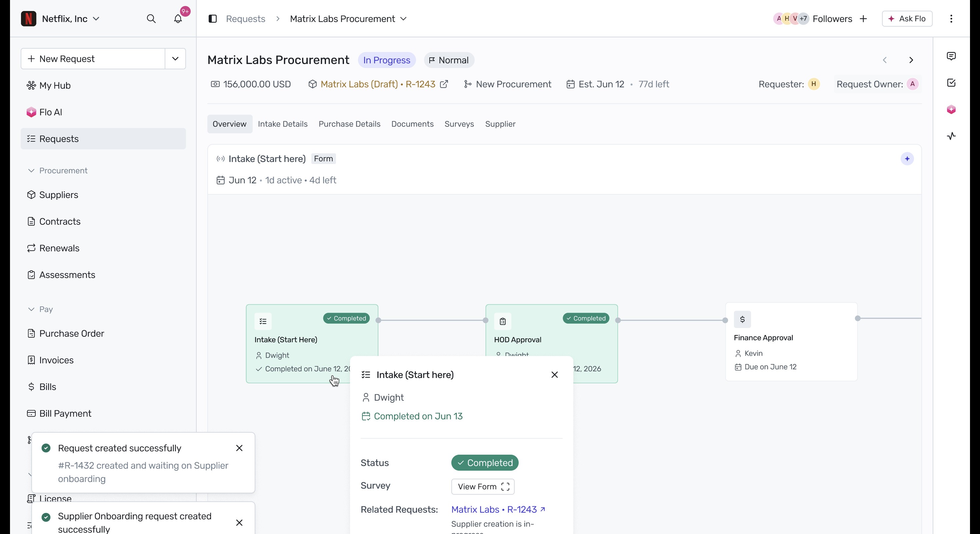The width and height of the screenshot is (980, 534).
Task: Click the Normal priority badge
Action: click(x=449, y=60)
